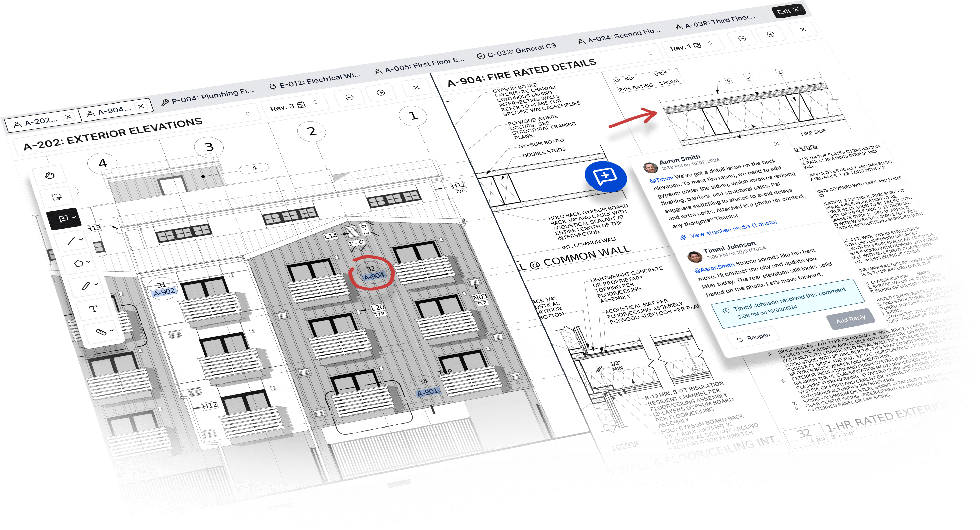This screenshot has height=530, width=980.
Task: Click the 'Aaron Smith' author name
Action: 679,159
